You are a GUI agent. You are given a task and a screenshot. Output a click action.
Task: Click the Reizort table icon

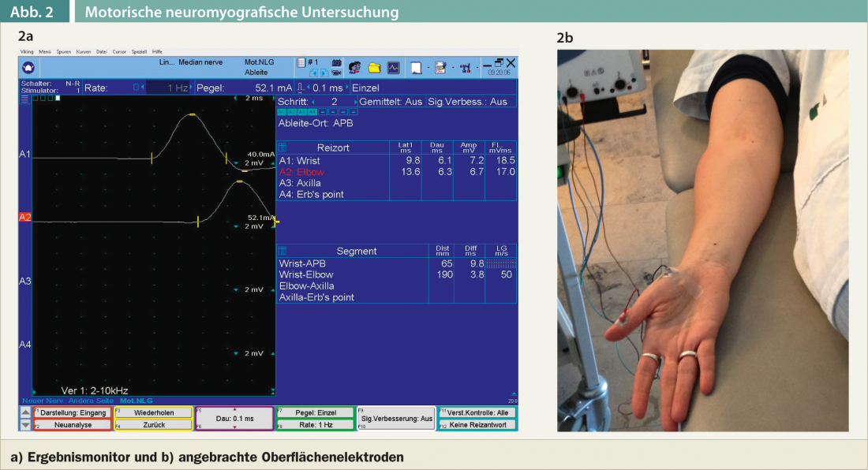(x=283, y=147)
